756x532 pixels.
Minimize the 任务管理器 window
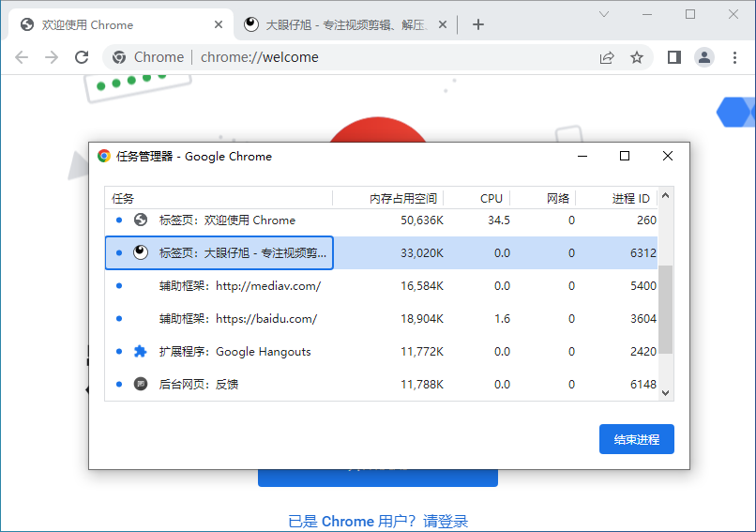[582, 156]
